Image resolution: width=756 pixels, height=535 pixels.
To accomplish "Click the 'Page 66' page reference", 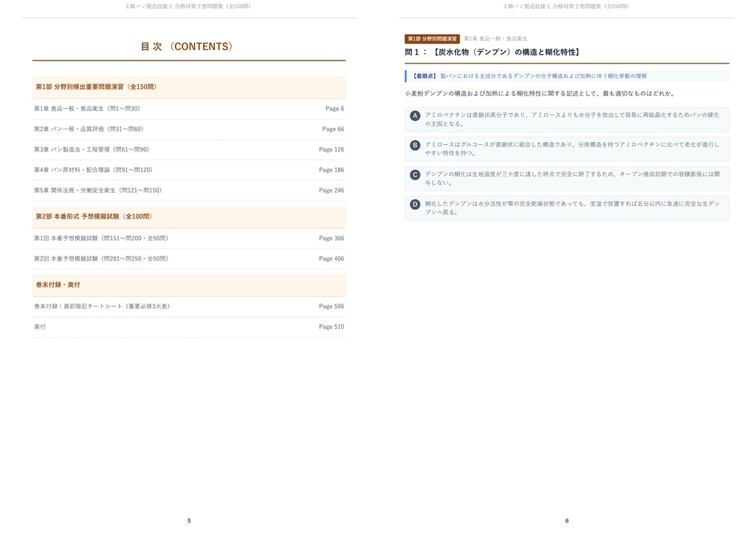I will point(333,129).
